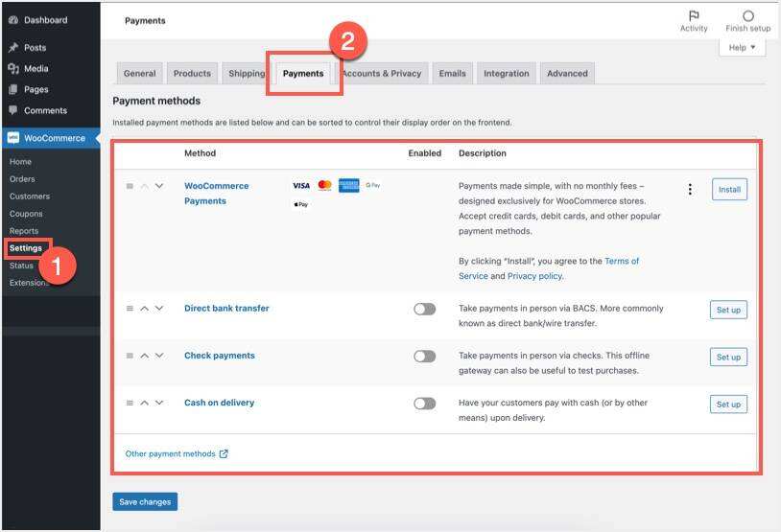The width and height of the screenshot is (781, 532).
Task: Click the Pages icon in the sidebar
Action: pyautogui.click(x=13, y=90)
